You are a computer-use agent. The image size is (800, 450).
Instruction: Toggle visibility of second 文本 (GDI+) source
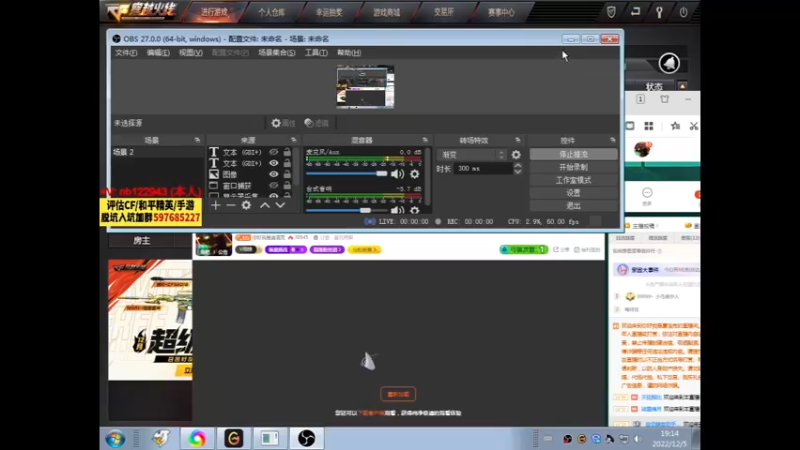[x=274, y=163]
